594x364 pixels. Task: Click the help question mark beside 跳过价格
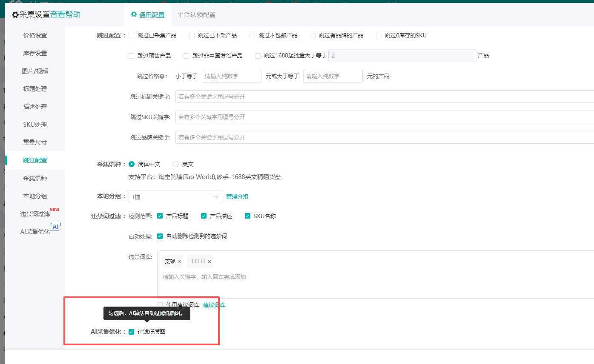pyautogui.click(x=162, y=77)
